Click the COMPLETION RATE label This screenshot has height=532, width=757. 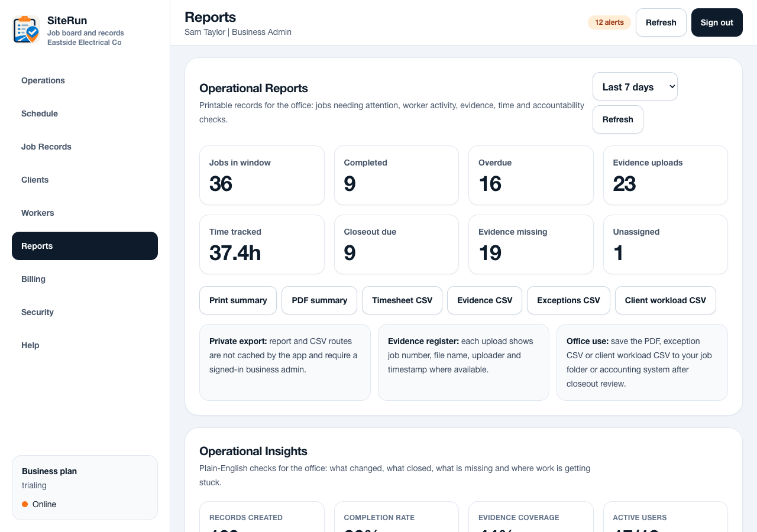[x=379, y=517]
